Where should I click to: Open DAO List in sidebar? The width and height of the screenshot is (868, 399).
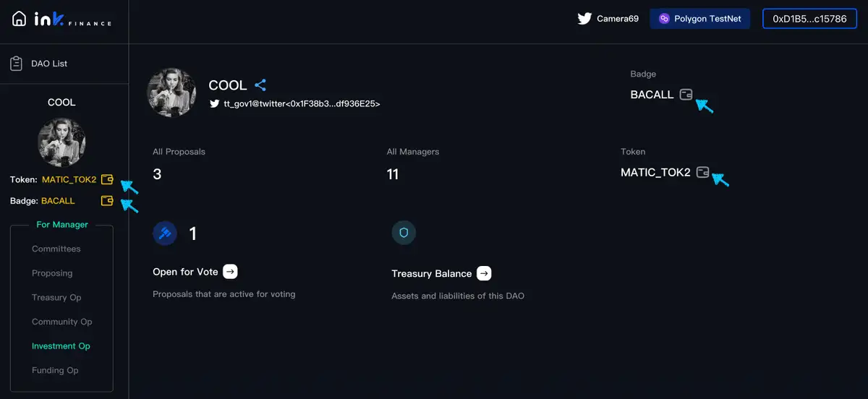pos(48,64)
